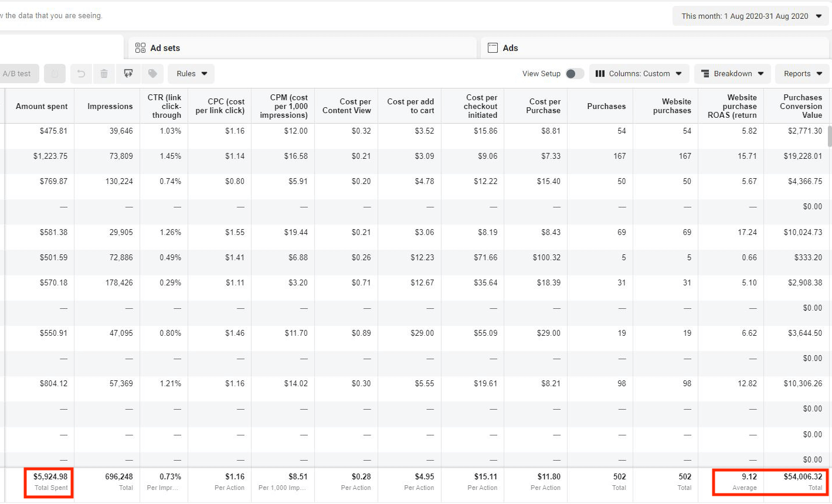Click the tag label icon
Viewport: 832px width, 504px height.
coord(152,74)
